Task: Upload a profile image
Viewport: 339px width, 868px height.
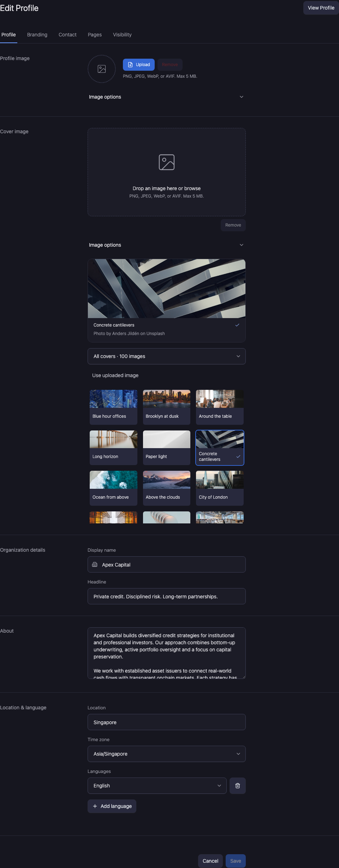Action: coord(139,65)
